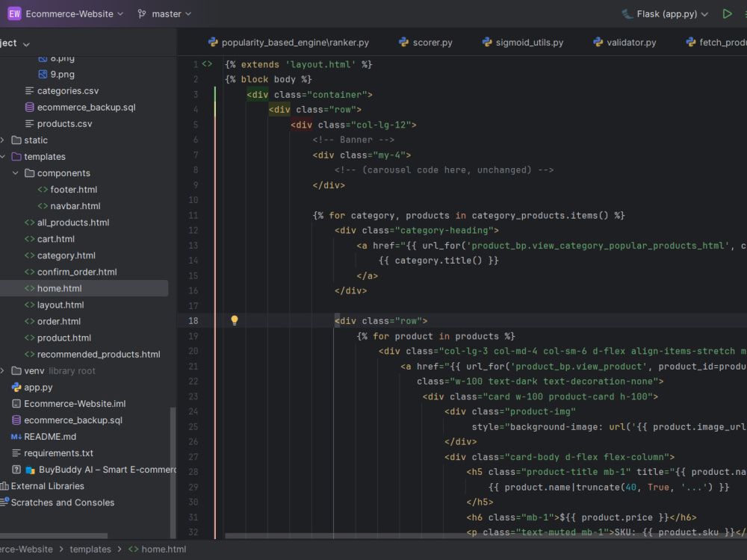747x560 pixels.
Task: Open recommended_products.html file
Action: coord(99,354)
